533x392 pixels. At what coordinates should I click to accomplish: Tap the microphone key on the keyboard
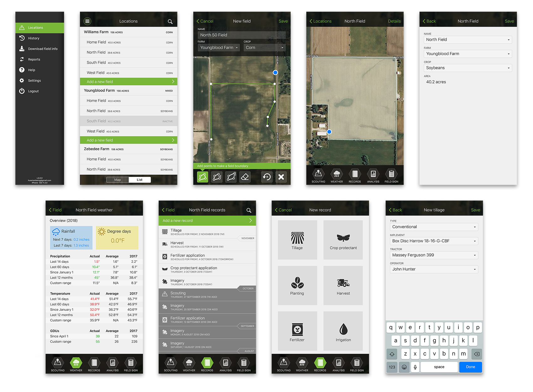pos(415,367)
